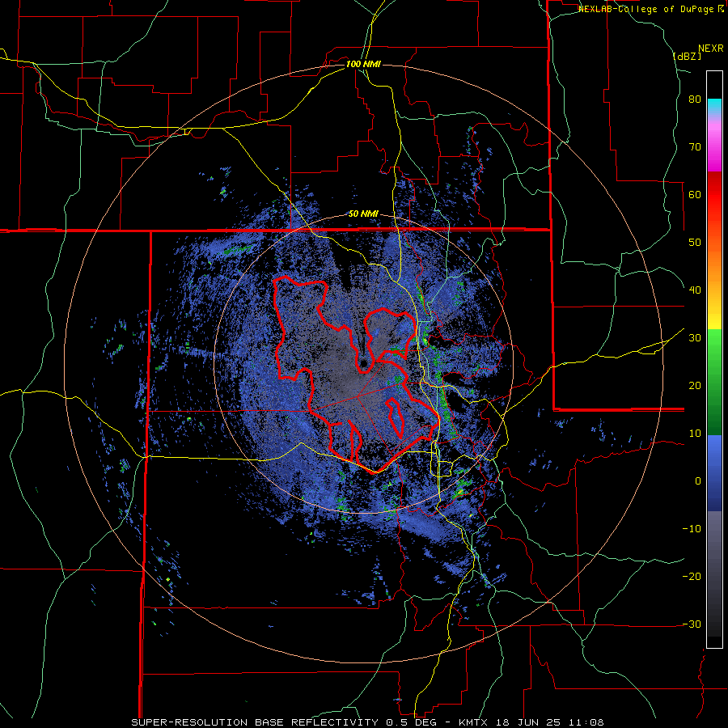Click the red band of the color legend
Image resolution: width=728 pixels, height=728 pixels.
[x=714, y=195]
